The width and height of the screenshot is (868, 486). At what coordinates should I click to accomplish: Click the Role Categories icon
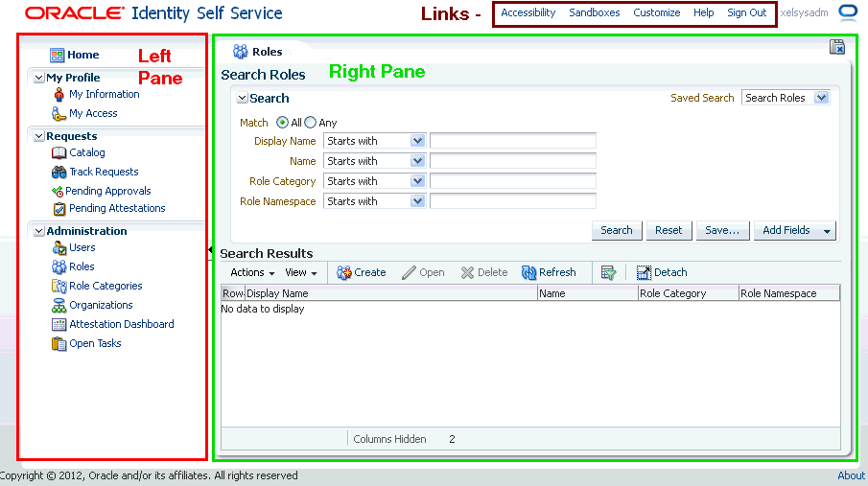point(59,287)
